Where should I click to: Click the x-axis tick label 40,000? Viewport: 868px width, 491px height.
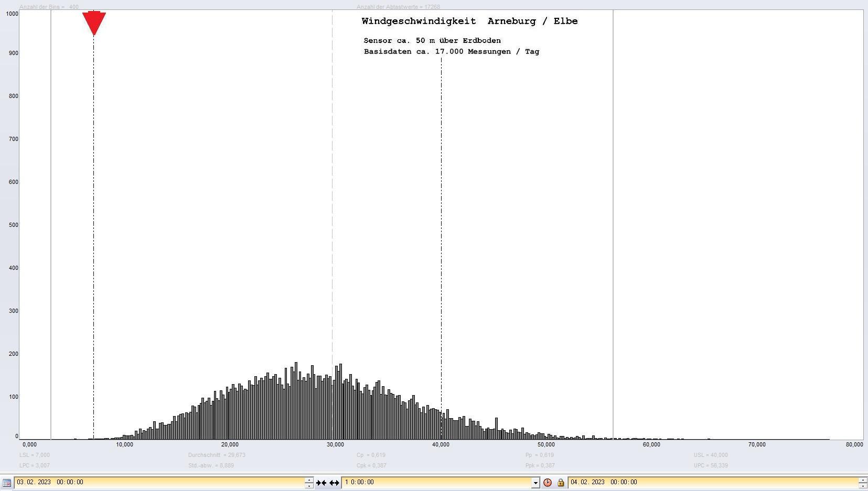tap(441, 444)
